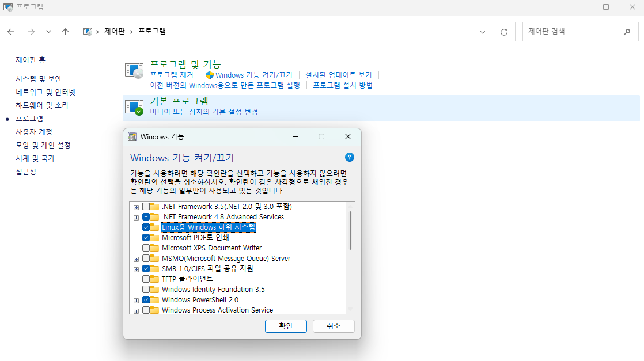Viewport: 644px width, 361px height.
Task: Click the feature list vertical scrollbar thumb
Action: 350,230
